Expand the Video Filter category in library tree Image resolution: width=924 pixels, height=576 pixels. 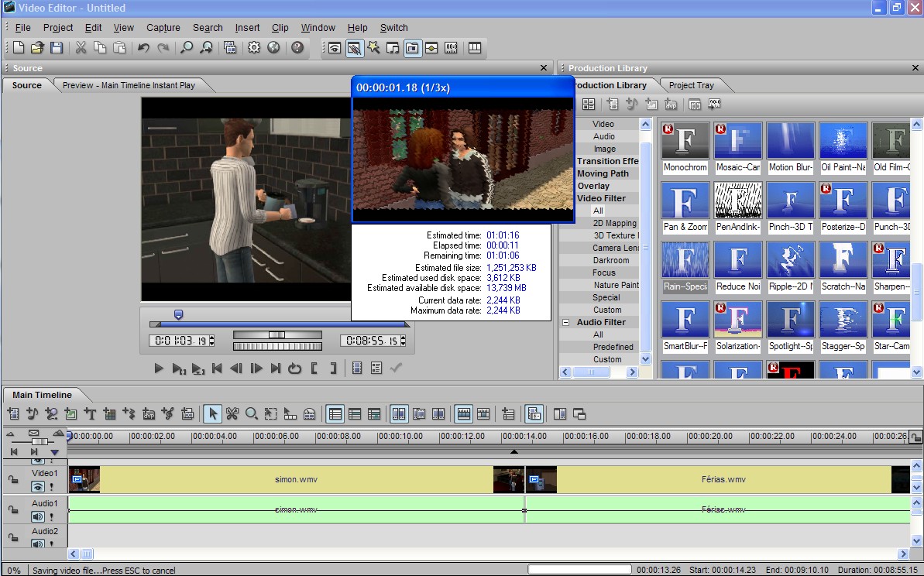coord(601,198)
